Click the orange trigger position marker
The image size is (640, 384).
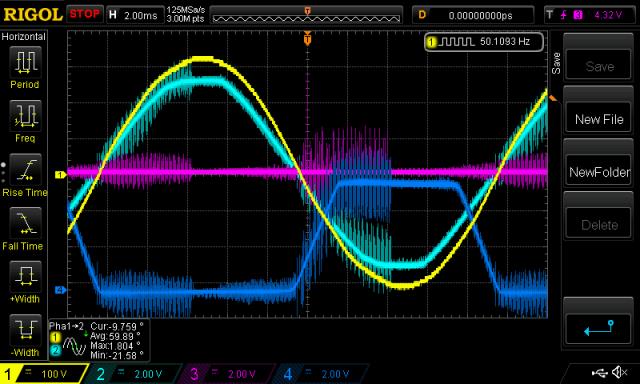(307, 39)
